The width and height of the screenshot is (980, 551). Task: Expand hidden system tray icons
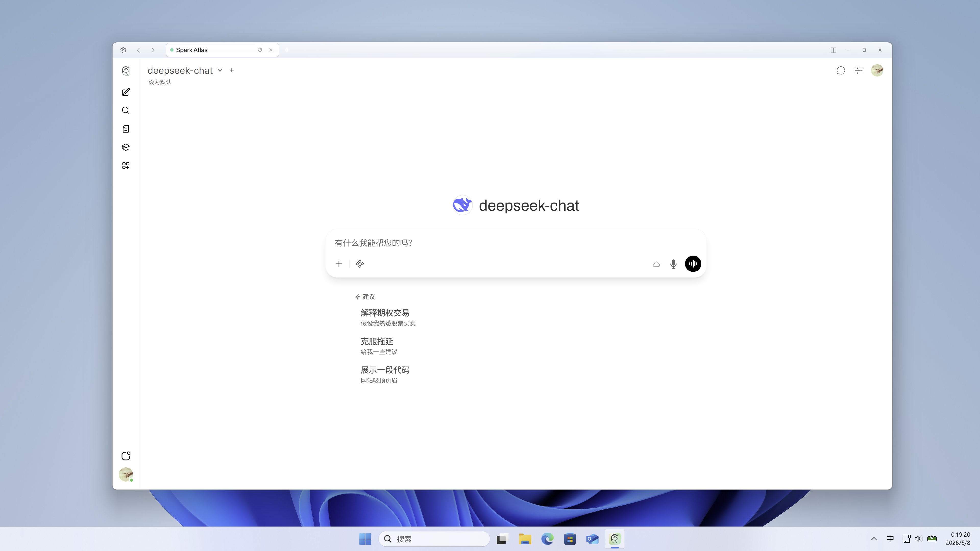[x=874, y=539]
